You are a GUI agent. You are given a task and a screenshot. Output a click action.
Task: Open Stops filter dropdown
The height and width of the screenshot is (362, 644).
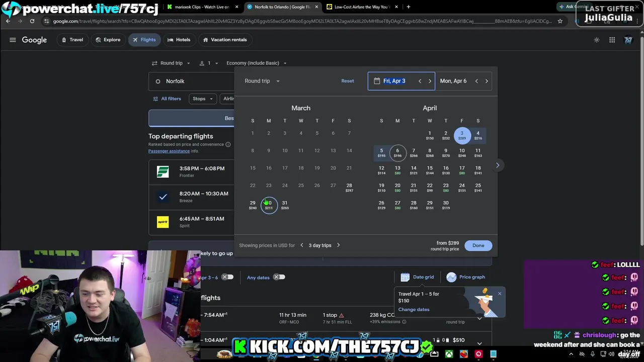(203, 99)
